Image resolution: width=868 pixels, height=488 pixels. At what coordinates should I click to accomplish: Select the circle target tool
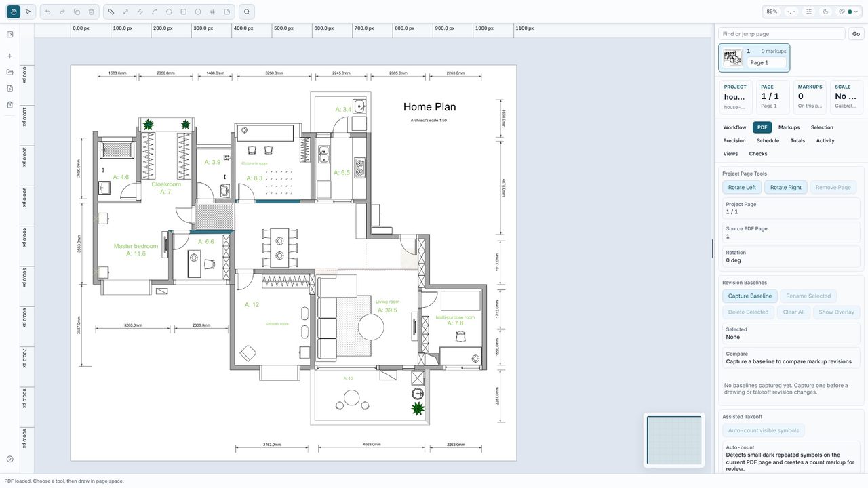tap(198, 12)
